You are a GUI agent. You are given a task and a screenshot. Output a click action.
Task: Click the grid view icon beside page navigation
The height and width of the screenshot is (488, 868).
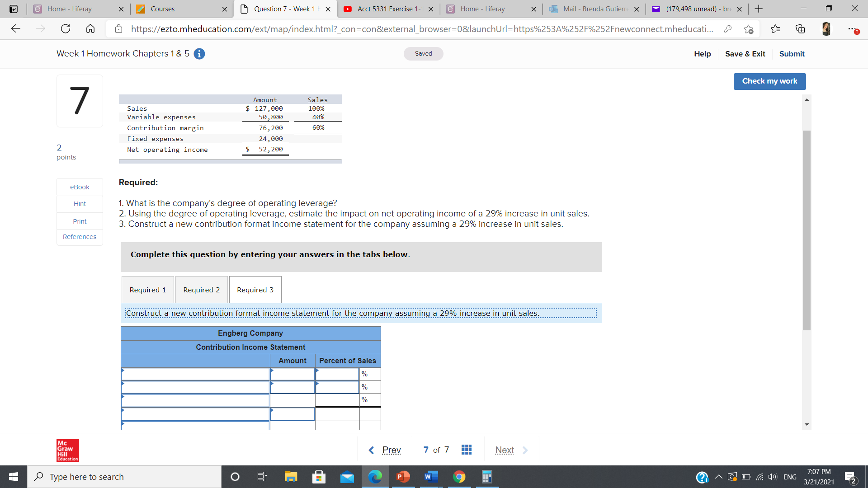(x=467, y=449)
